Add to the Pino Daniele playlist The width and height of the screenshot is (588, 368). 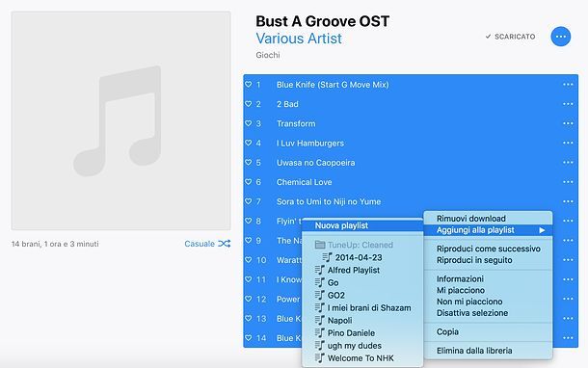click(x=362, y=332)
